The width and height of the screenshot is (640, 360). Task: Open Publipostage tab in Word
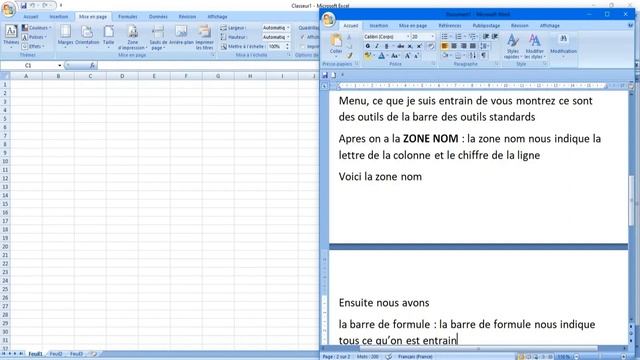pyautogui.click(x=486, y=26)
